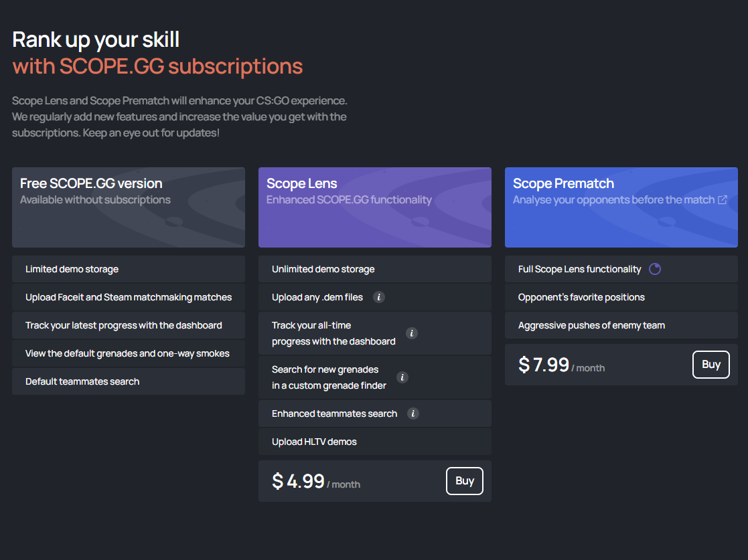
Task: Click Upload HLTV demos feature row
Action: click(374, 442)
